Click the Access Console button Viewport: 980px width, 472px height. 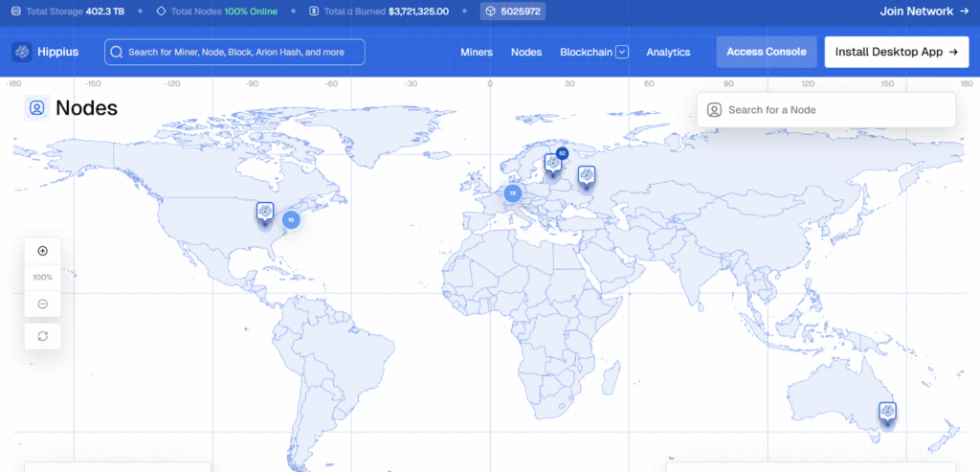766,52
